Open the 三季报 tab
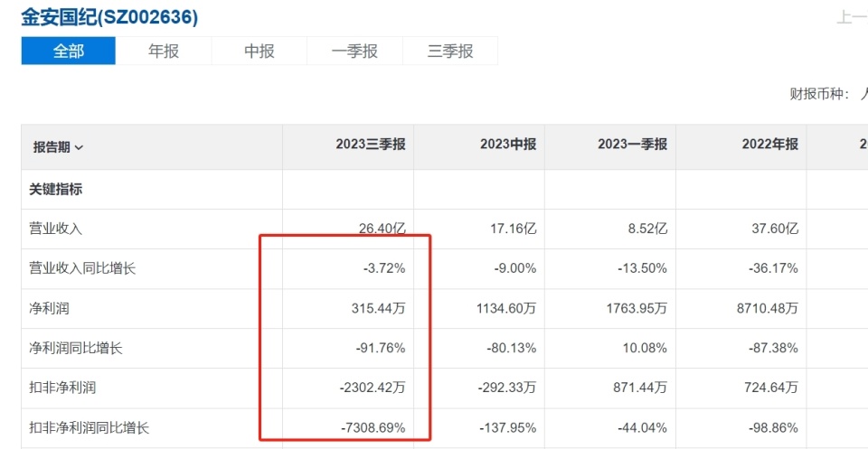The image size is (868, 449). point(450,51)
